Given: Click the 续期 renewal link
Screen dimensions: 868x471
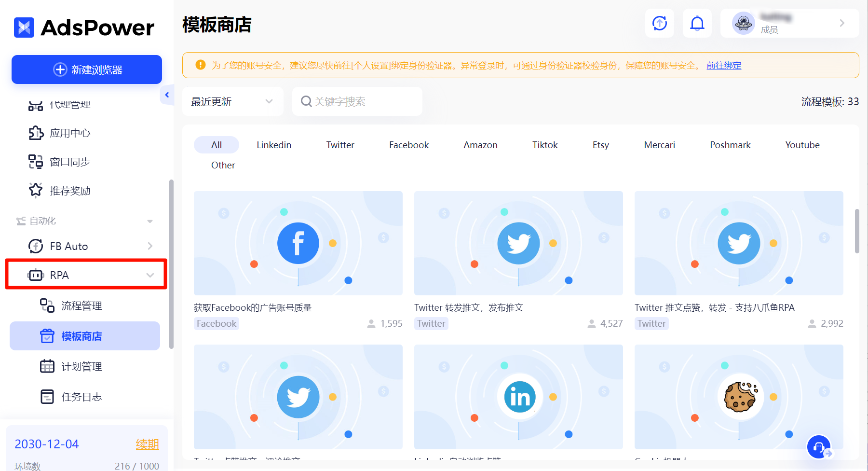Looking at the screenshot, I should (147, 444).
